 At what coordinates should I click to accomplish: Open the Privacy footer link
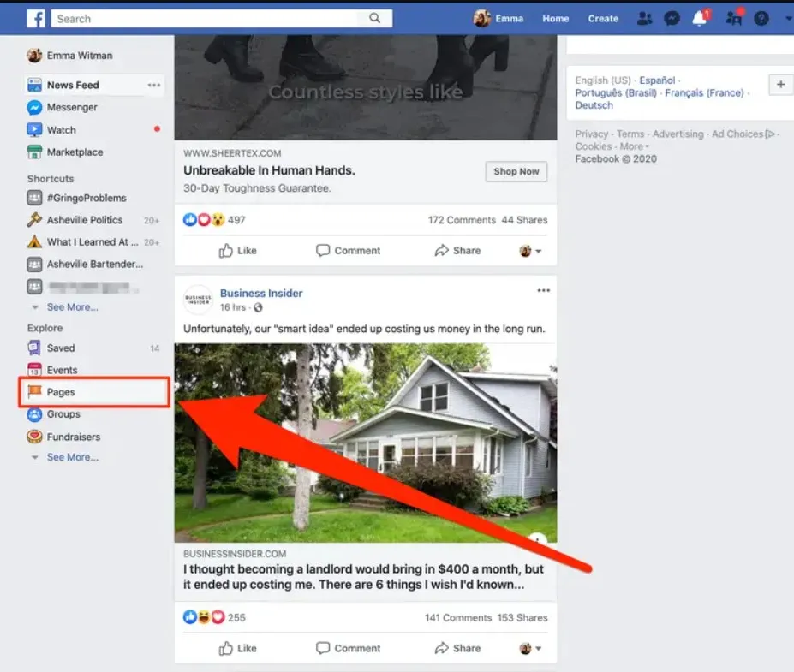pyautogui.click(x=592, y=134)
